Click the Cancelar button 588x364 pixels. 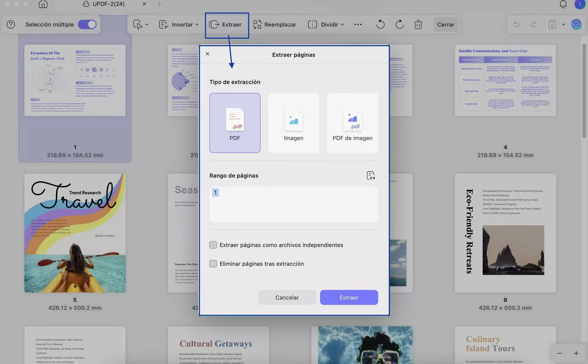pyautogui.click(x=287, y=297)
